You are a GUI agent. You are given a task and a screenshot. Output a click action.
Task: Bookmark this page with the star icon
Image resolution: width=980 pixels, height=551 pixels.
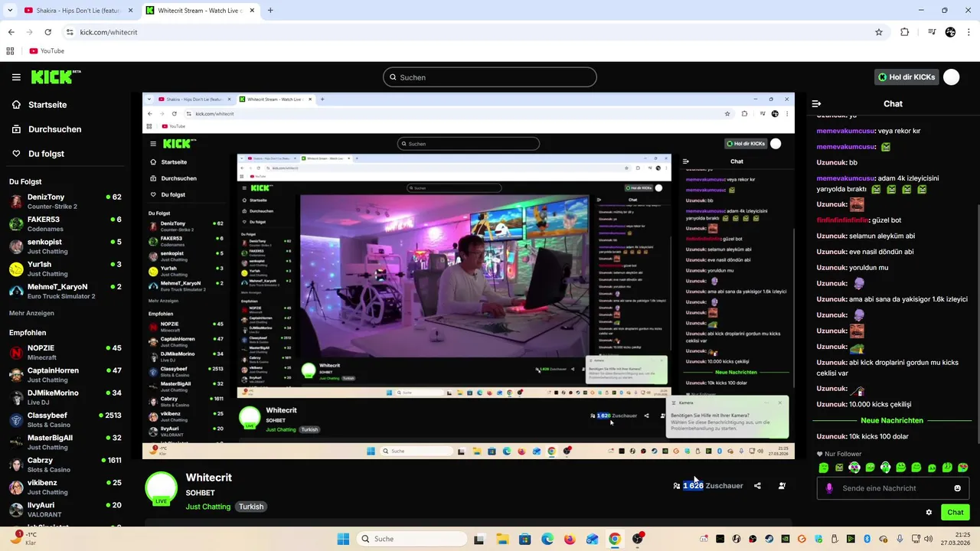point(879,32)
